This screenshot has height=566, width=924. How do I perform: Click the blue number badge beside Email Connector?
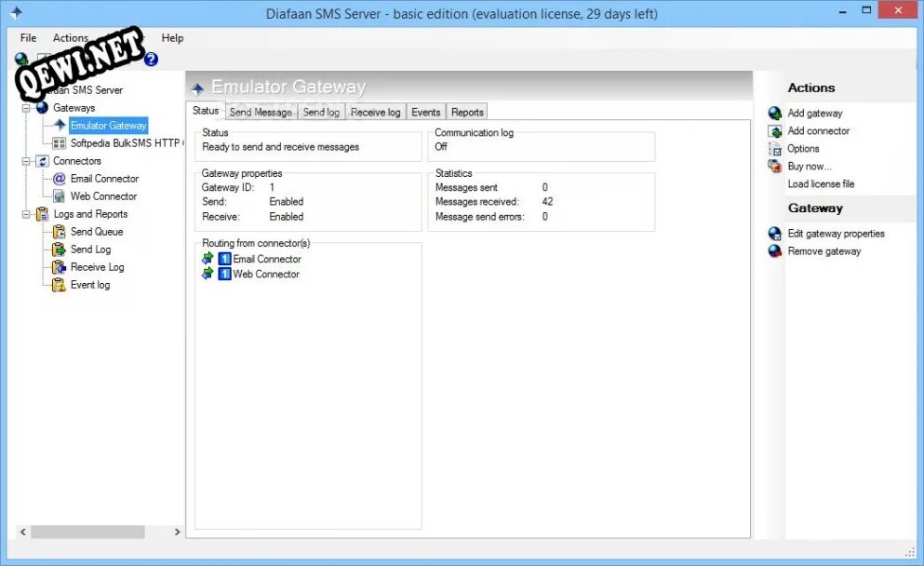click(x=224, y=259)
